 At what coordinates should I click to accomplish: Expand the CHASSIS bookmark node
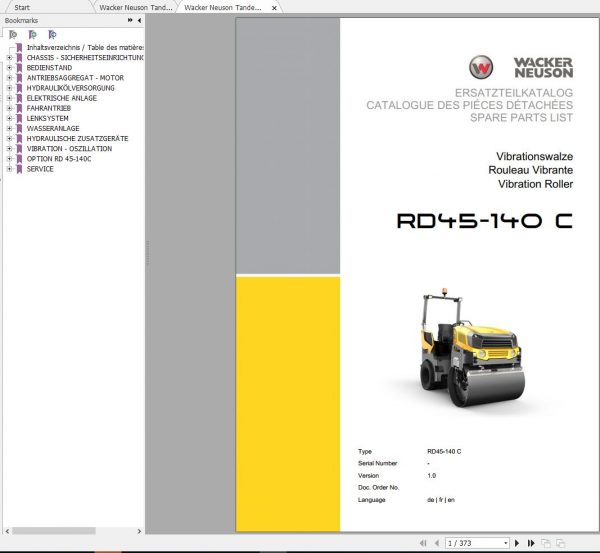point(10,58)
